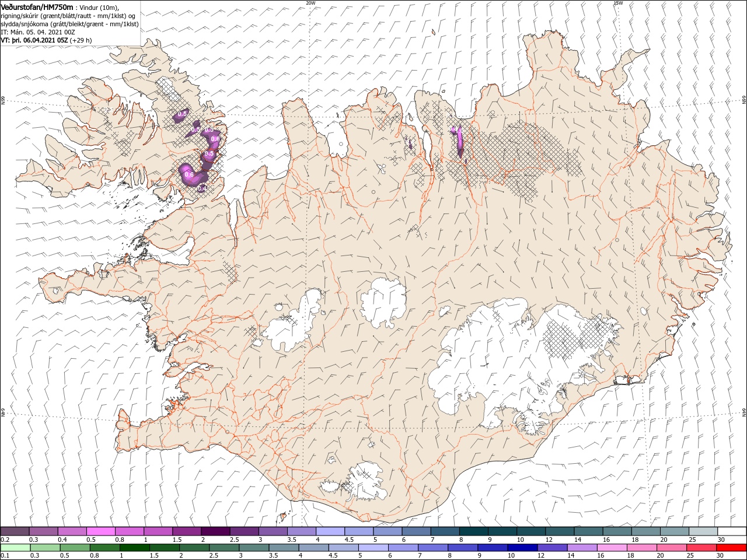Pick the pale grey 25 swatch in upper legend row
This screenshot has width=747, height=560.
pos(703,531)
